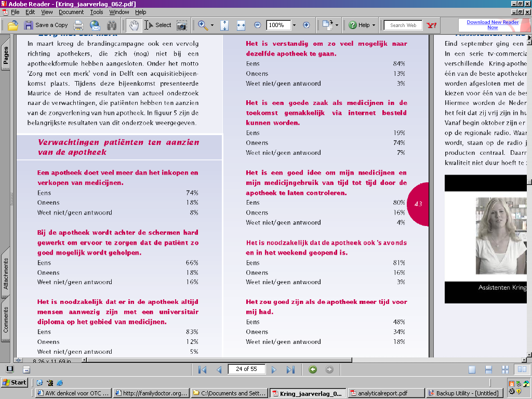Click the horizontal scrollbar thumb
The image size is (532, 399).
click(220, 360)
